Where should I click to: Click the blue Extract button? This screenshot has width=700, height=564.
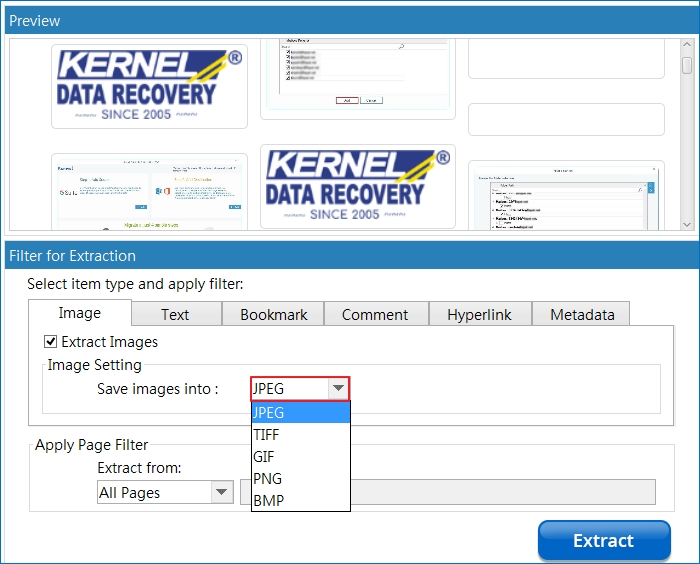604,540
